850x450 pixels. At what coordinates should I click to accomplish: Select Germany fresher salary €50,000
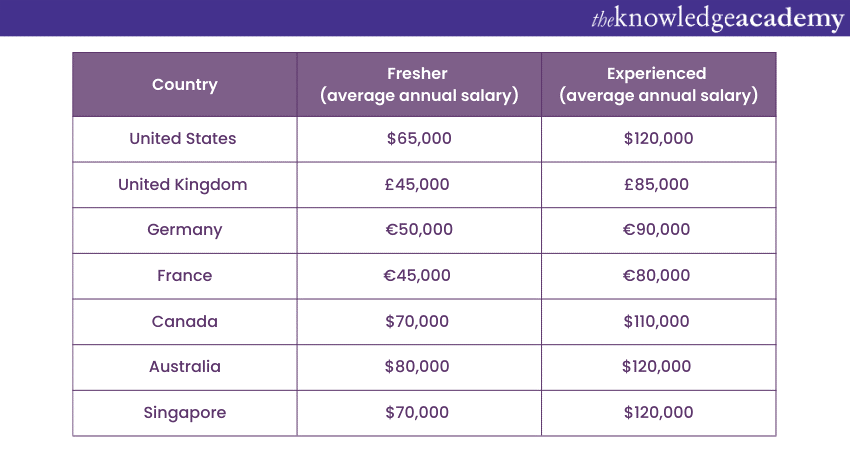(419, 230)
